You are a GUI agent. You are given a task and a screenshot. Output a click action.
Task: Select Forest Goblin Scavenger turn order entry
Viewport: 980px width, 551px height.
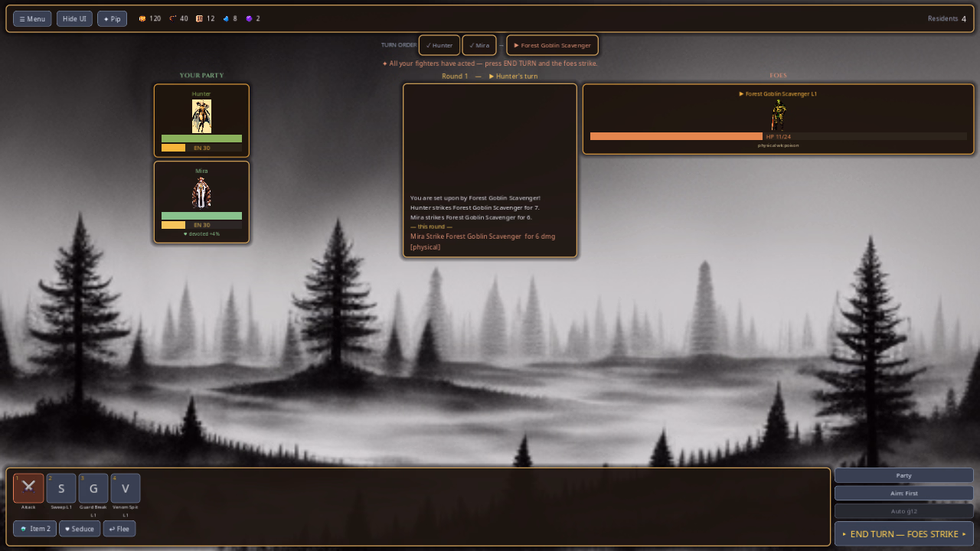point(552,45)
